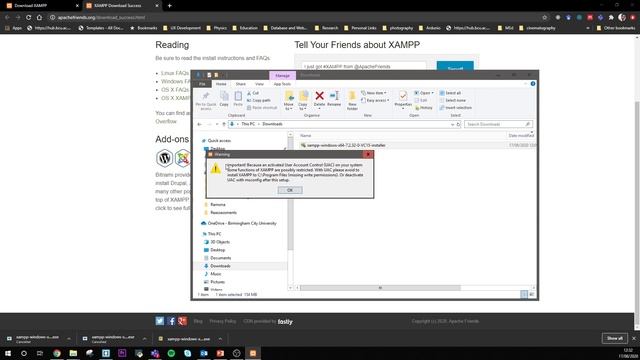Select Pictures in navigation pane
This screenshot has height=360, width=640.
tap(218, 282)
